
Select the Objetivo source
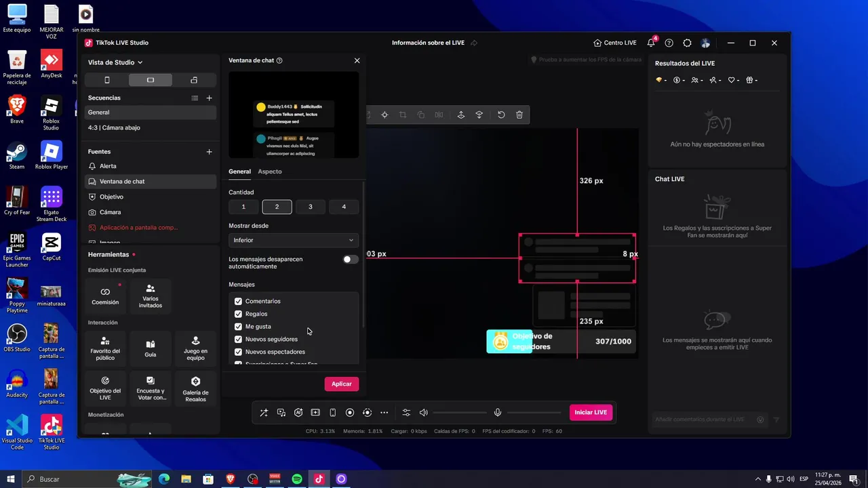click(x=151, y=197)
